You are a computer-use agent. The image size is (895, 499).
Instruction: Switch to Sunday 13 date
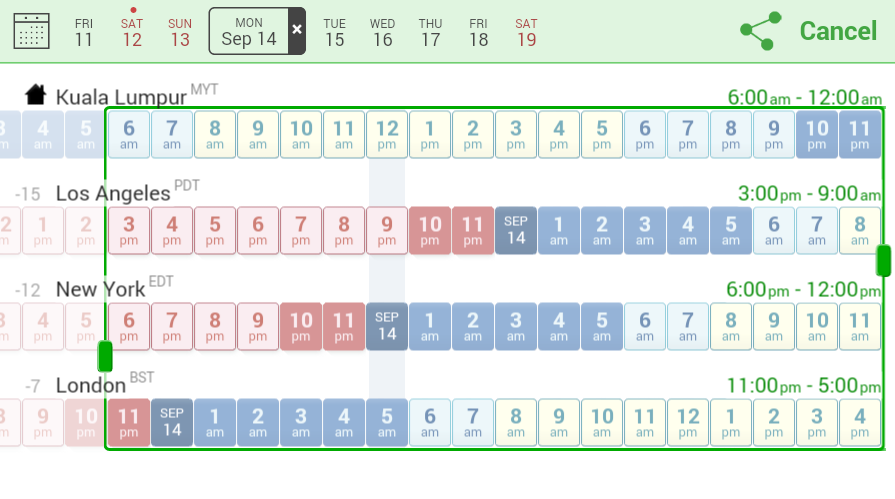[180, 32]
